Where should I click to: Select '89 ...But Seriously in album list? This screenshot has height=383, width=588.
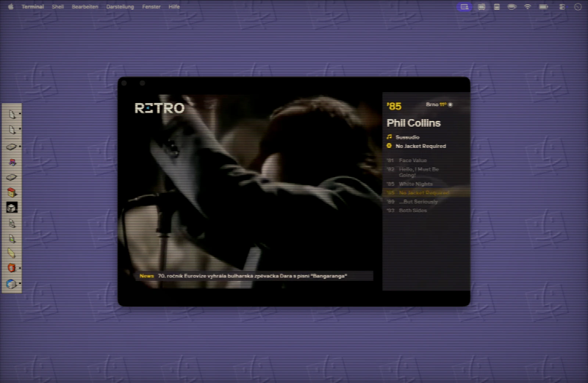pyautogui.click(x=412, y=202)
